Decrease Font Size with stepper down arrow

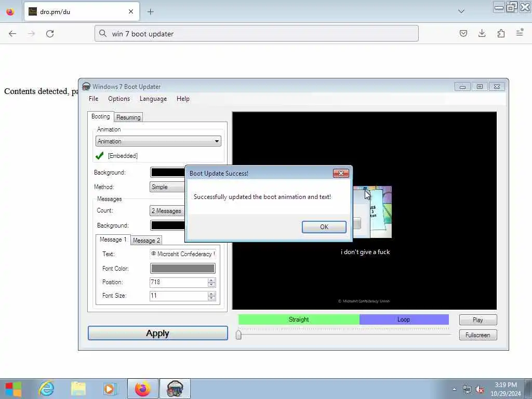tap(212, 298)
